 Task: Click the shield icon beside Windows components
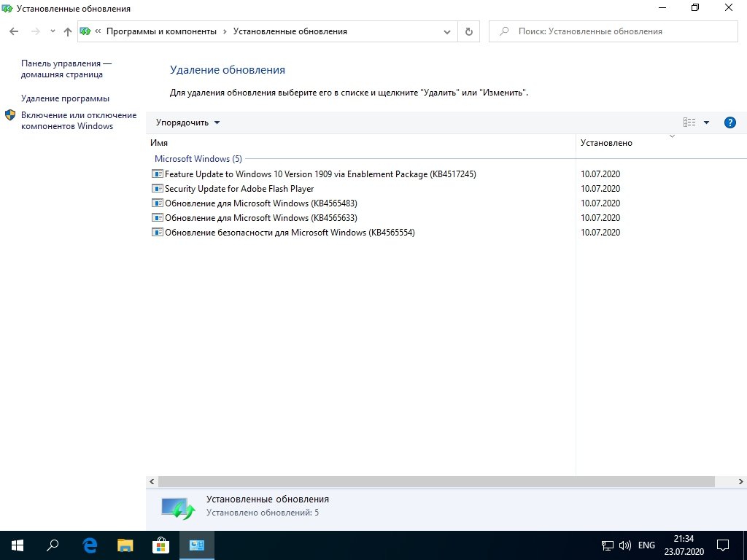(x=10, y=115)
